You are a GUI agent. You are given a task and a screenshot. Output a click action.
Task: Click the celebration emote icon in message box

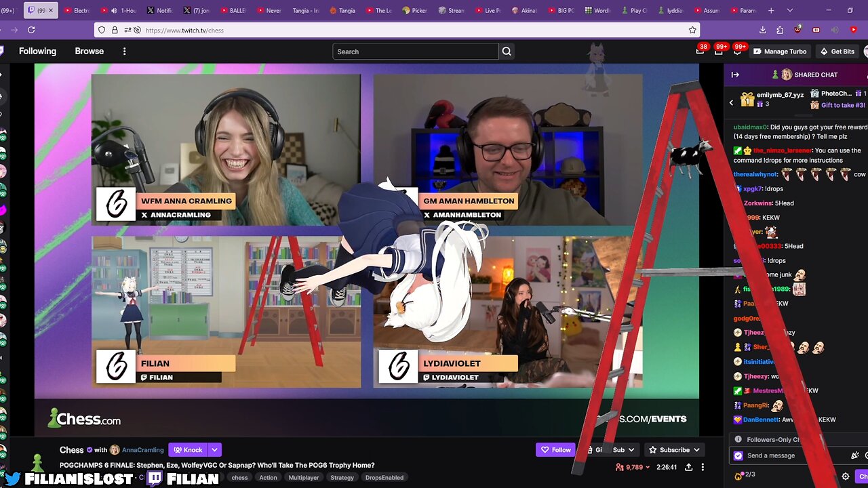pyautogui.click(x=855, y=455)
